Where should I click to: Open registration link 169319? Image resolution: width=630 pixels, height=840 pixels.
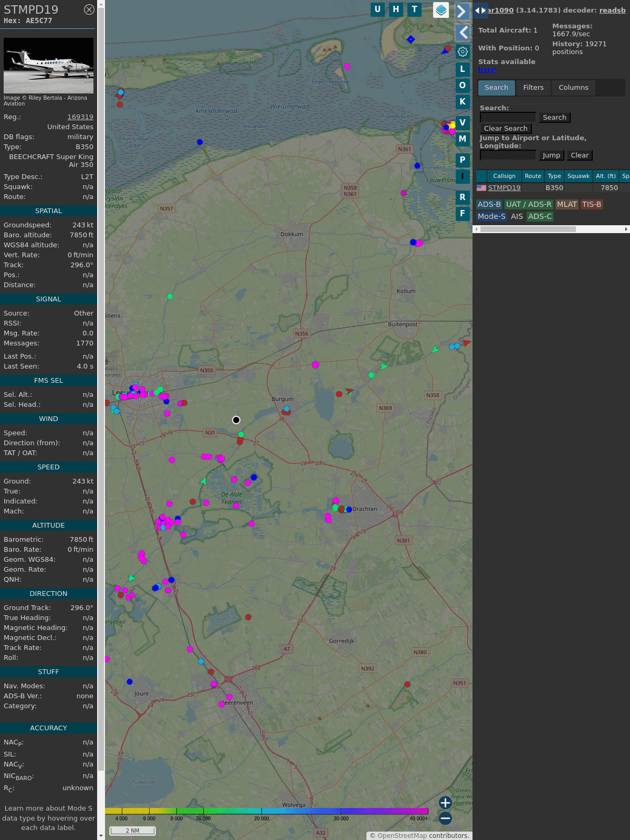point(80,117)
